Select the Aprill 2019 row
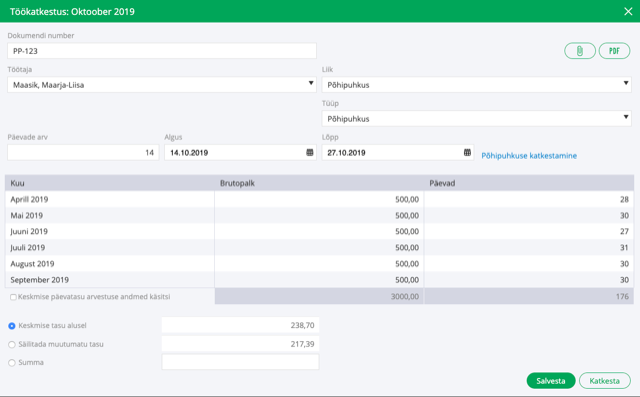 pyautogui.click(x=319, y=199)
